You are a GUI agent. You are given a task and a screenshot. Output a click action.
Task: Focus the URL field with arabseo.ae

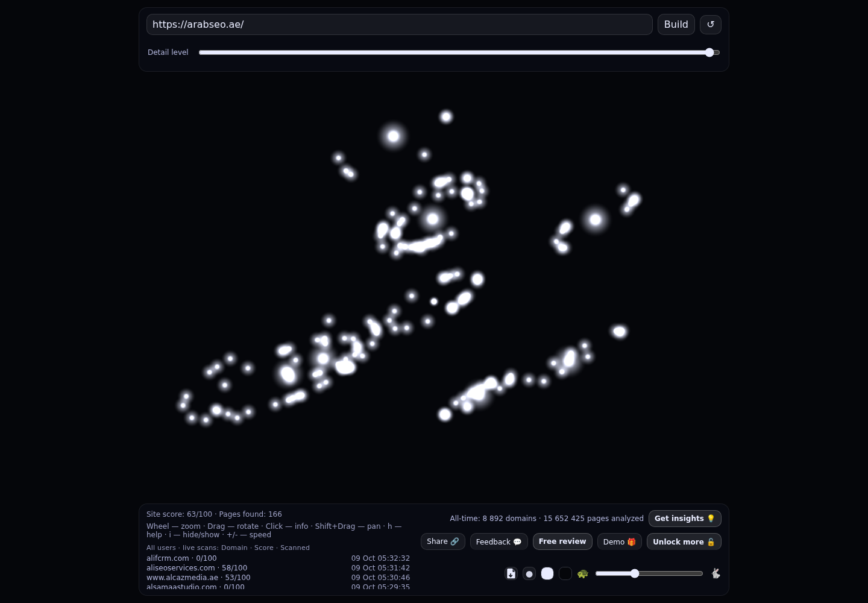point(400,24)
